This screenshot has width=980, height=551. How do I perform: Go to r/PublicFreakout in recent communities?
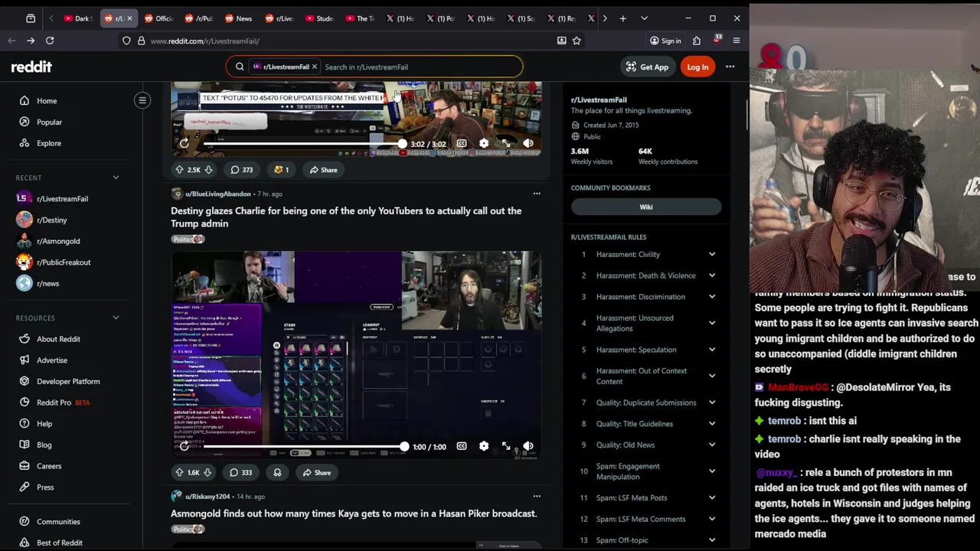[x=63, y=262]
